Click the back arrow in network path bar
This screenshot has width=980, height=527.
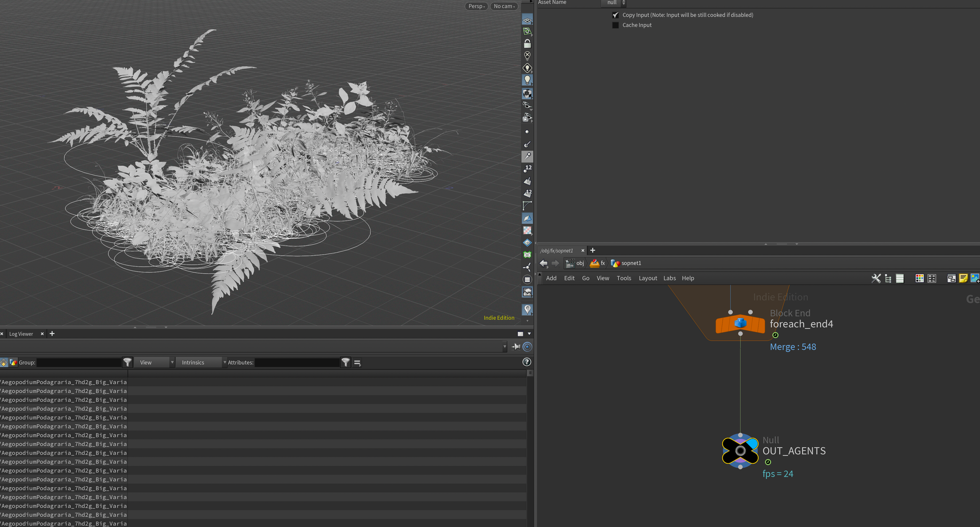[x=543, y=263]
